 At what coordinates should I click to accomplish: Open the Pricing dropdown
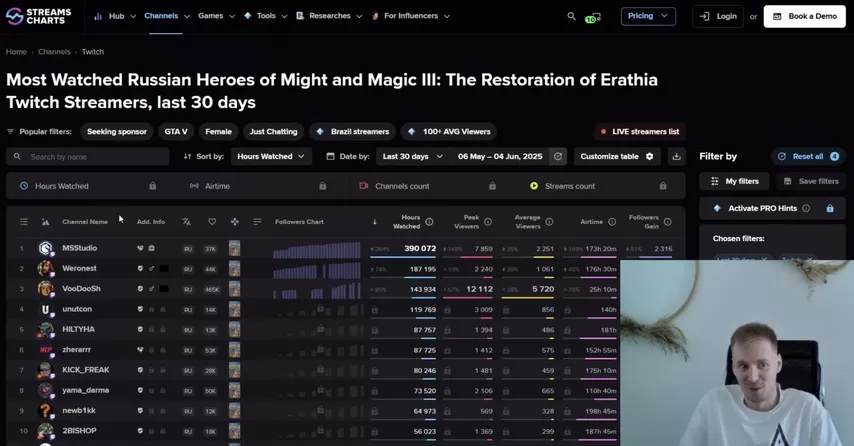click(x=648, y=16)
